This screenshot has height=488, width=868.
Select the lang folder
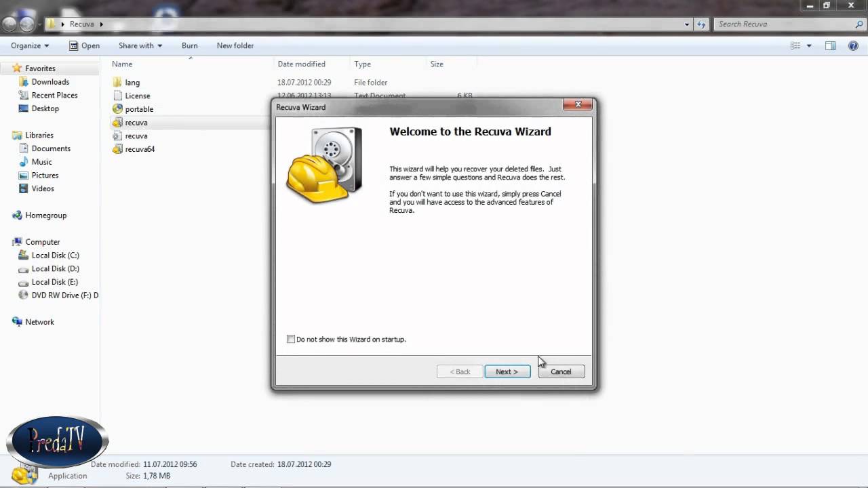coord(132,82)
